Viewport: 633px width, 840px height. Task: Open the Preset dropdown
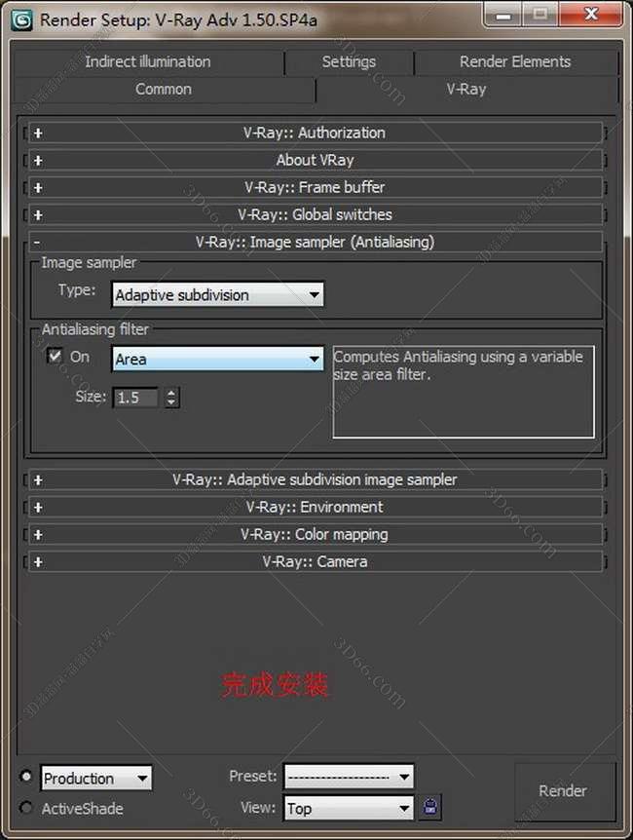coord(349,777)
